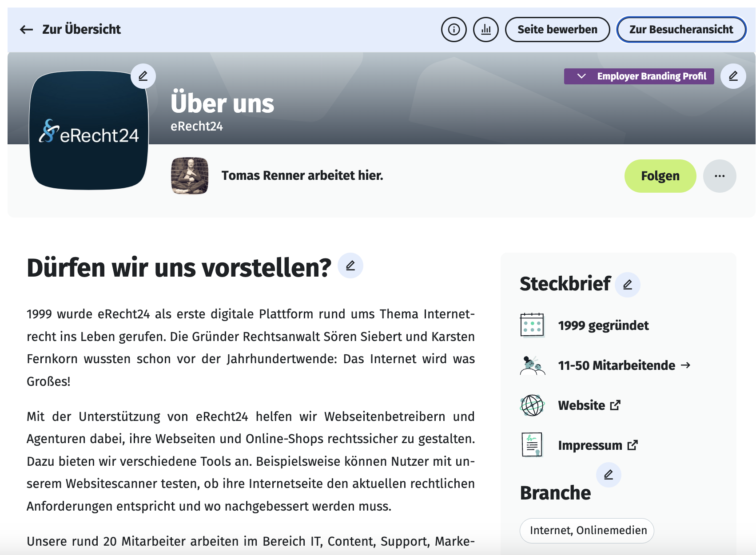Edit the Steckbrief section

(x=627, y=285)
